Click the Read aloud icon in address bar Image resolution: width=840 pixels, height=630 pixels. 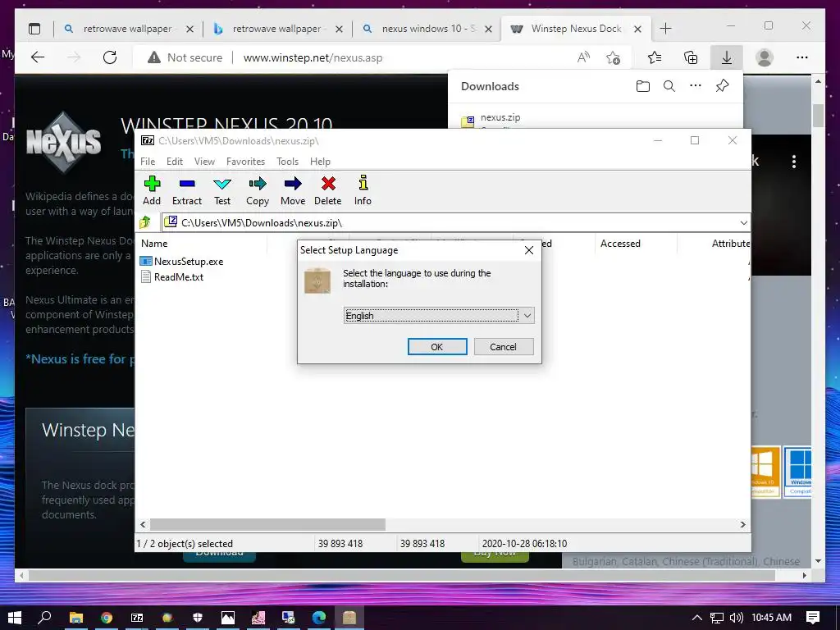coord(583,57)
